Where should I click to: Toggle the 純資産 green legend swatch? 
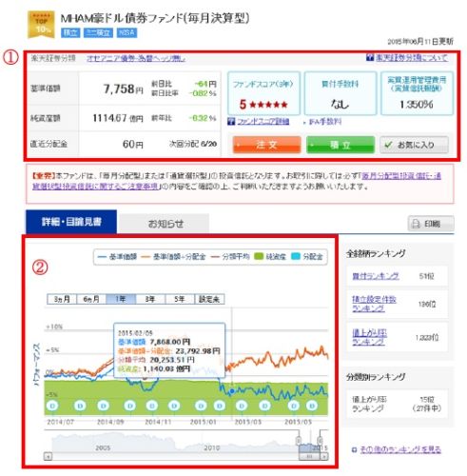click(x=259, y=256)
